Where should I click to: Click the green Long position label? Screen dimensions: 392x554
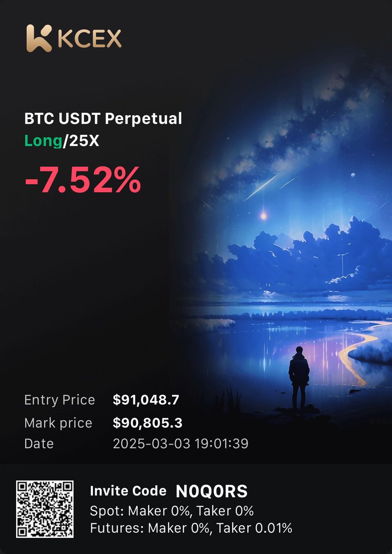[x=43, y=141]
